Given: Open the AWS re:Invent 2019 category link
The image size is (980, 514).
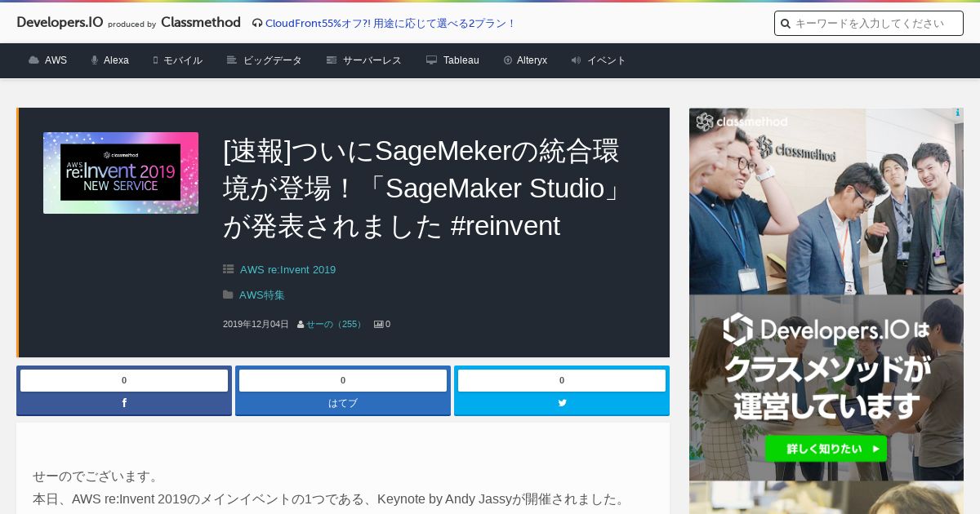Looking at the screenshot, I should pyautogui.click(x=287, y=269).
